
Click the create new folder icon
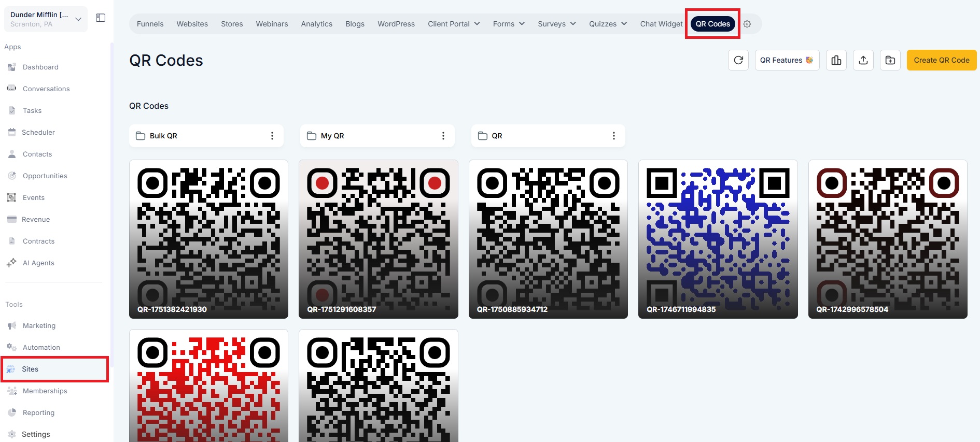click(x=890, y=60)
